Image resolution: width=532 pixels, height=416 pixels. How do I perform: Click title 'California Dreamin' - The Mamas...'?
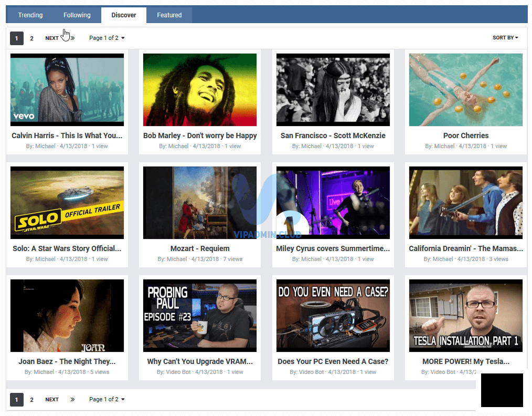466,248
